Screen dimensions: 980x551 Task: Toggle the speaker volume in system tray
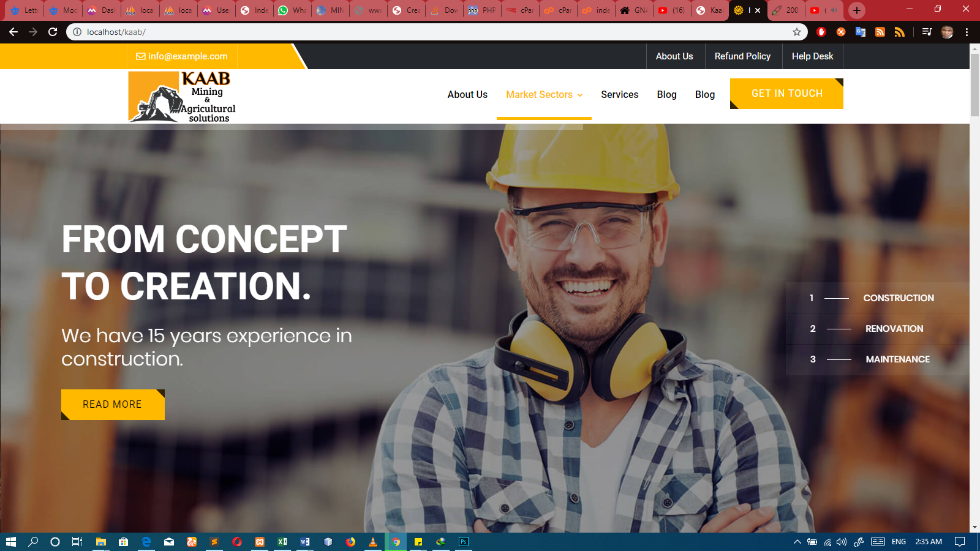(842, 542)
